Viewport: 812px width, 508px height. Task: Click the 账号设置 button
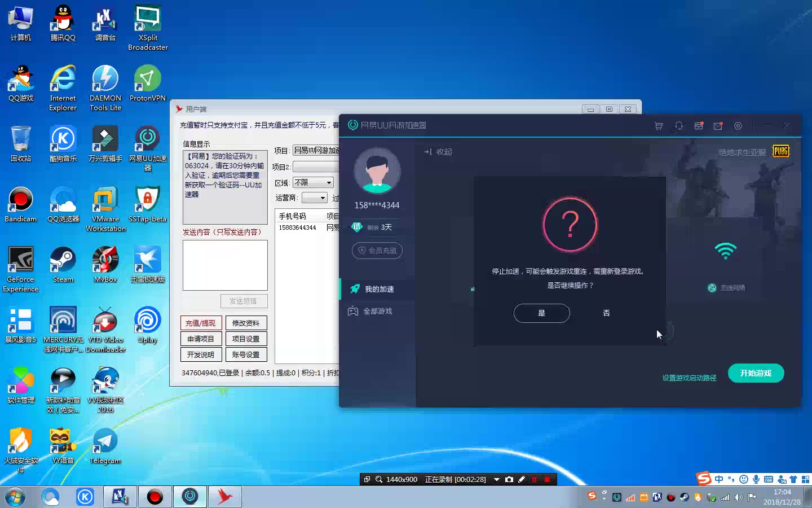246,354
